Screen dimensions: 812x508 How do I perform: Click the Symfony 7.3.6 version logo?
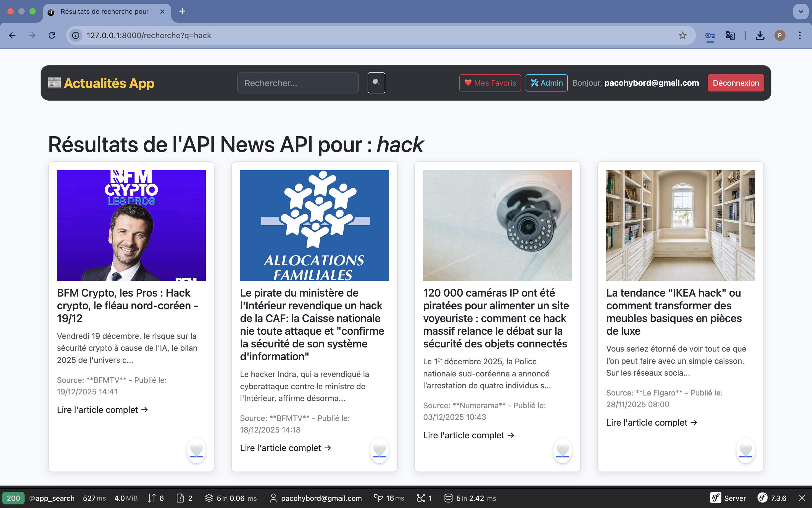(x=763, y=498)
